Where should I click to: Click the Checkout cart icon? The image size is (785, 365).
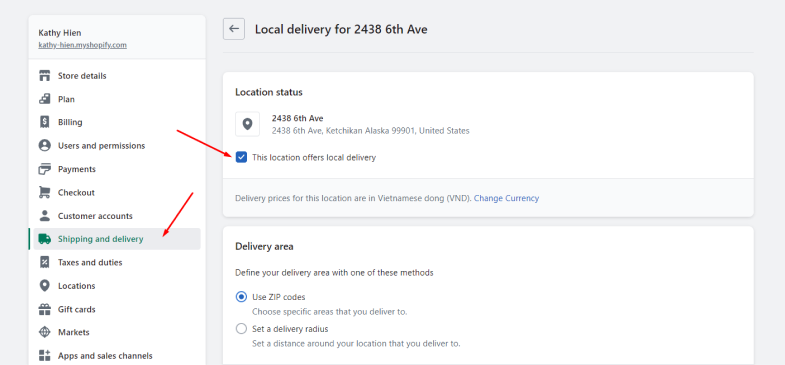pyautogui.click(x=45, y=192)
